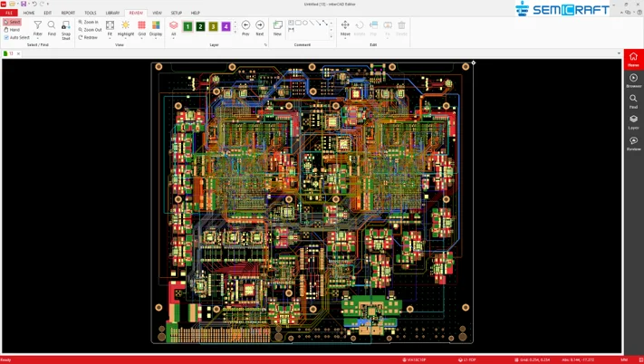This screenshot has width=644, height=364.
Task: Expand the Display dropdown
Action: pyautogui.click(x=156, y=38)
